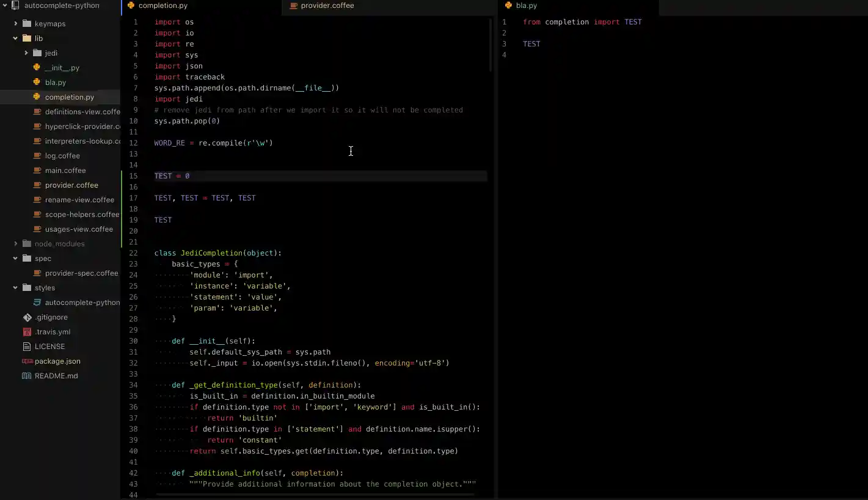Click the coffee cup icon beside main.coffee
The image size is (868, 500).
[37, 171]
